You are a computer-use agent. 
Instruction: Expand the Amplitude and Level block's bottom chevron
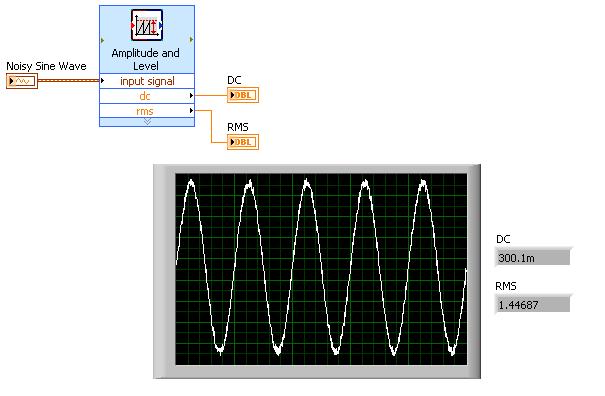[x=147, y=122]
